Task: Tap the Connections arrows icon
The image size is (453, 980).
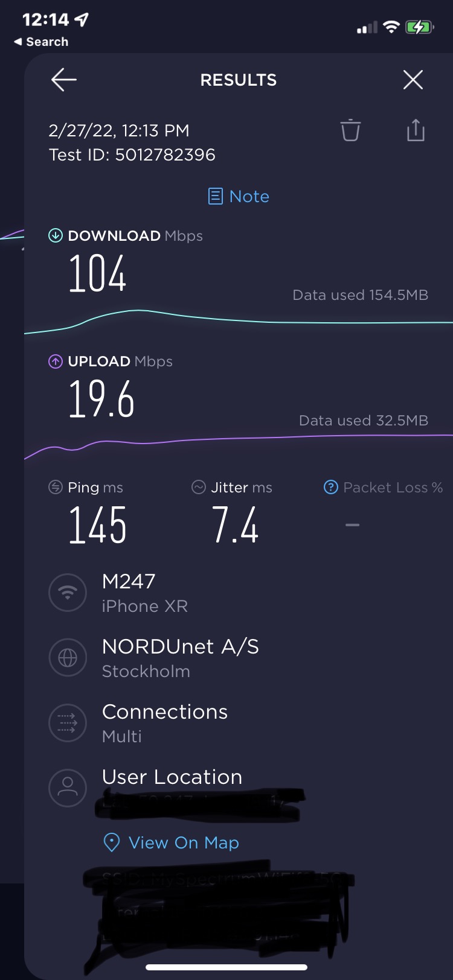Action: coord(68,723)
